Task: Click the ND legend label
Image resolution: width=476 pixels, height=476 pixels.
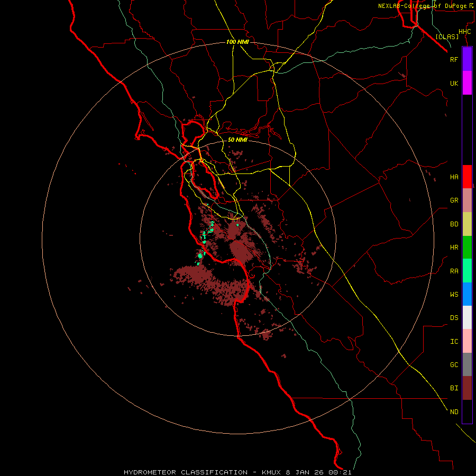Action: pyautogui.click(x=454, y=412)
